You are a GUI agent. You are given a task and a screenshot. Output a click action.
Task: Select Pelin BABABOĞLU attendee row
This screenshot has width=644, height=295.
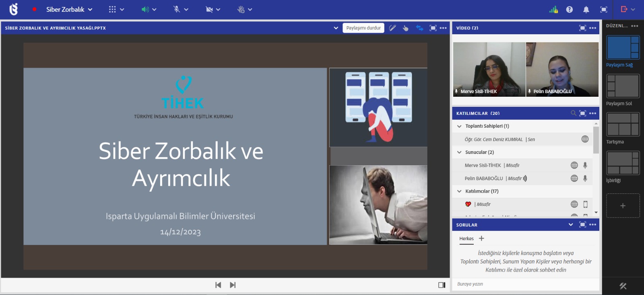coord(522,178)
